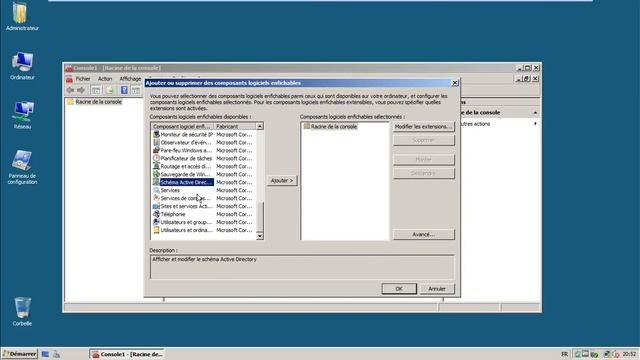Select the Planificateur de tâches snap-in icon
Viewport: 640px width, 360px height.
(156, 158)
